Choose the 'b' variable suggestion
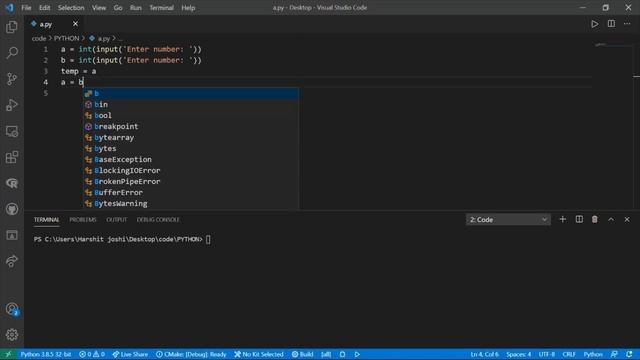Screen dimensions: 640x360 [191, 93]
